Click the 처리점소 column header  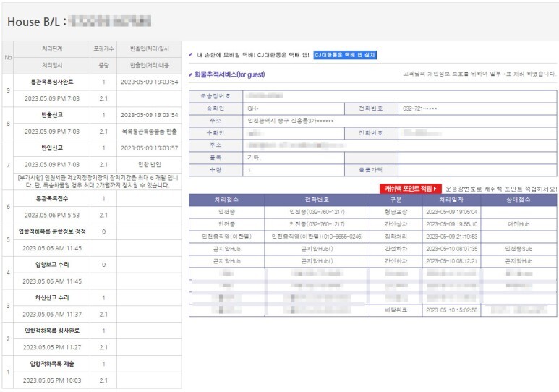(227, 200)
